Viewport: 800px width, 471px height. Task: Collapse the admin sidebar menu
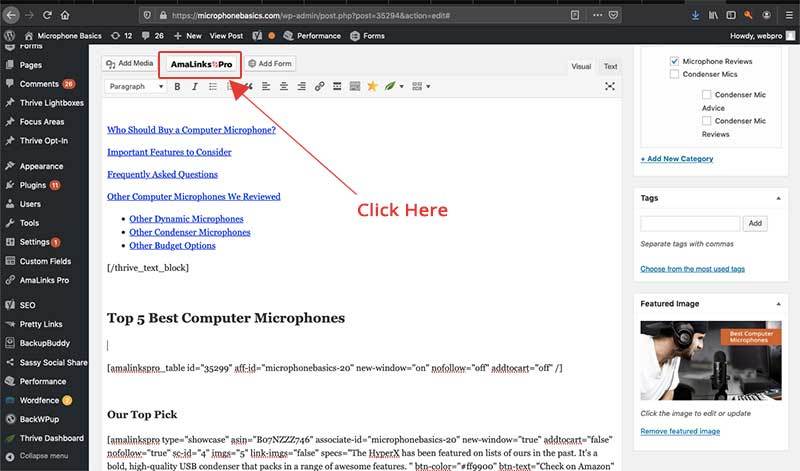[37, 456]
